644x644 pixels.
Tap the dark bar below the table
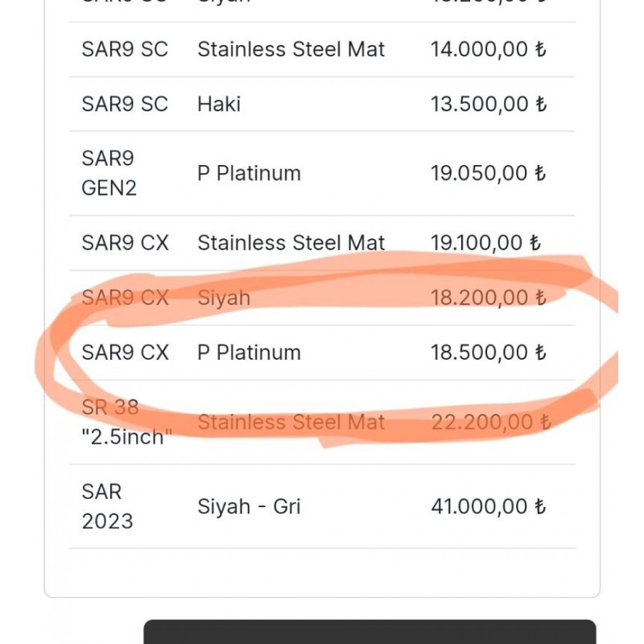click(x=369, y=632)
